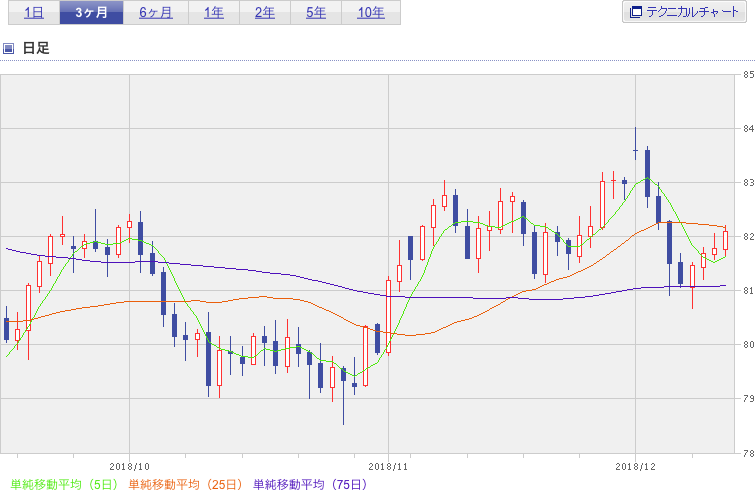Click the lowest candle wick below 79
The image size is (755, 493).
pos(343,396)
